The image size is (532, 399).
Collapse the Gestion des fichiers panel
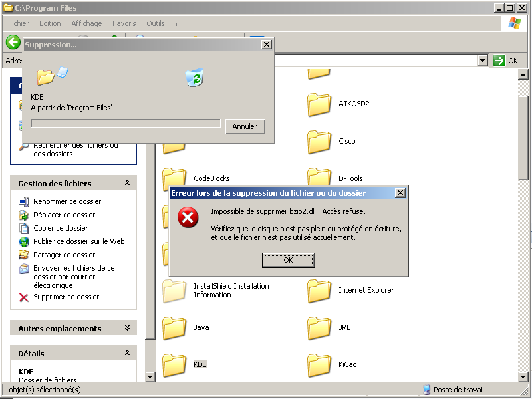pos(127,183)
